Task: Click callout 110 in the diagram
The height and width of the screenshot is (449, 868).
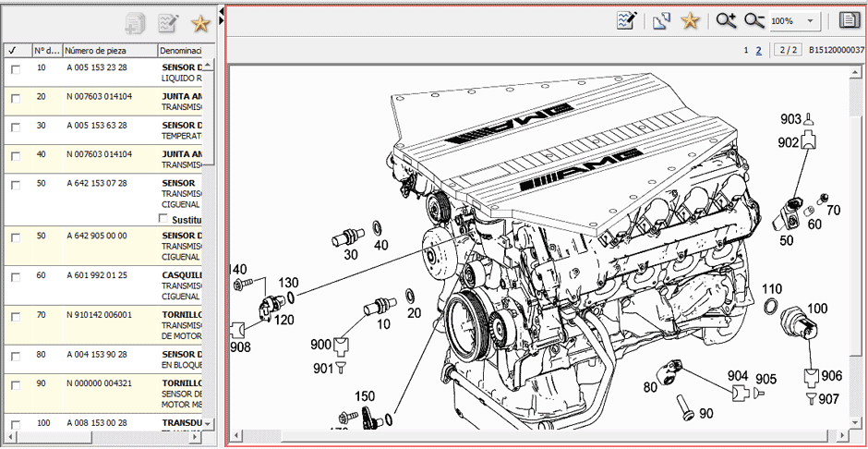Action: [x=772, y=288]
